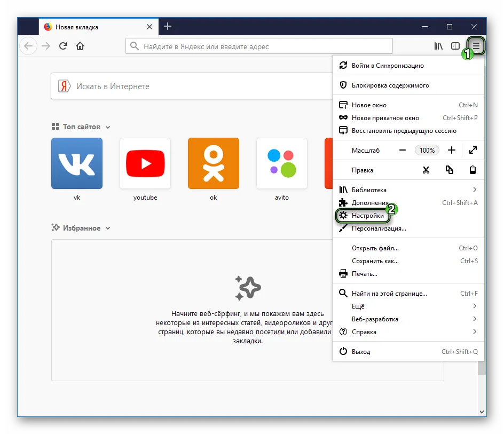The height and width of the screenshot is (434, 504).
Task: Click the question mark icon by Справка
Action: click(343, 332)
